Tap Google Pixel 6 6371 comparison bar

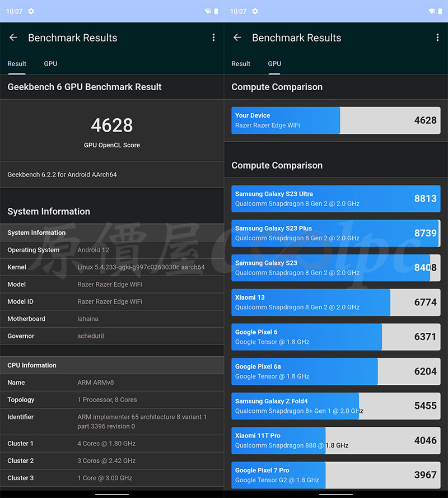336,337
